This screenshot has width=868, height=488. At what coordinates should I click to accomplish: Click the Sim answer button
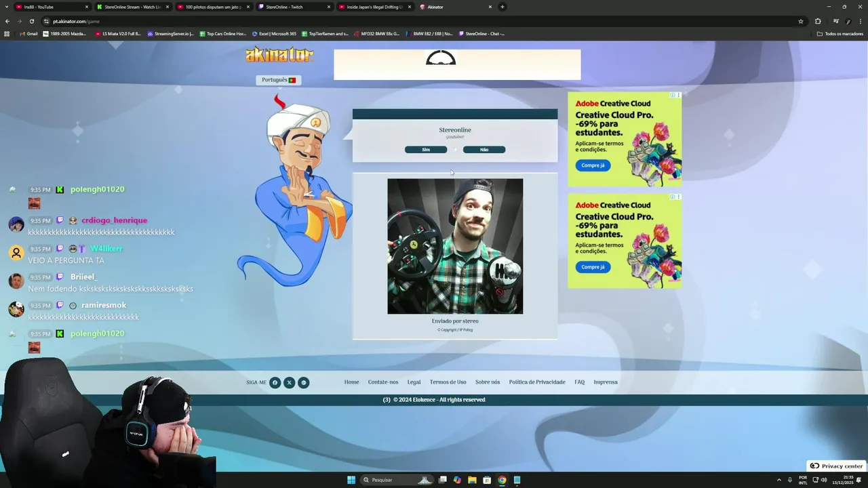click(426, 150)
